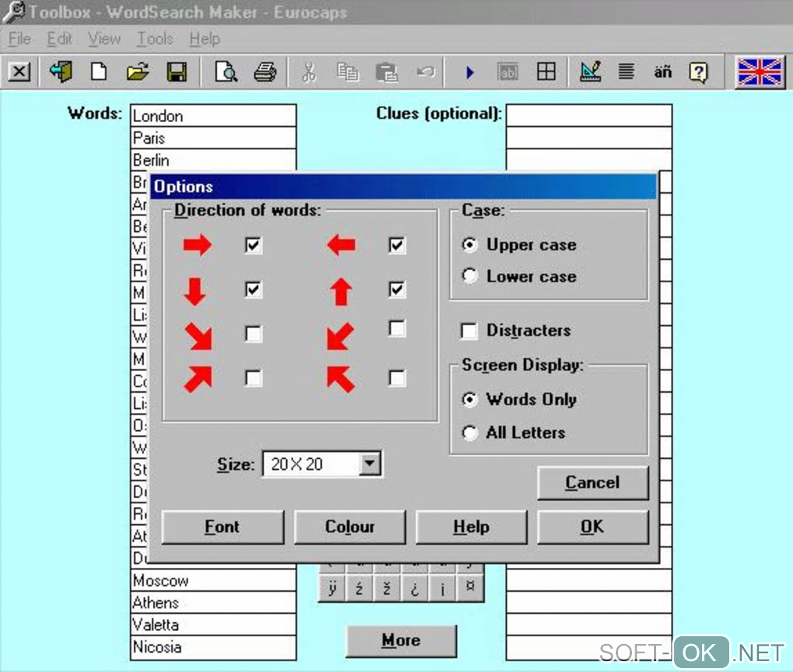
Task: Open print preview magnifier icon
Action: point(225,72)
